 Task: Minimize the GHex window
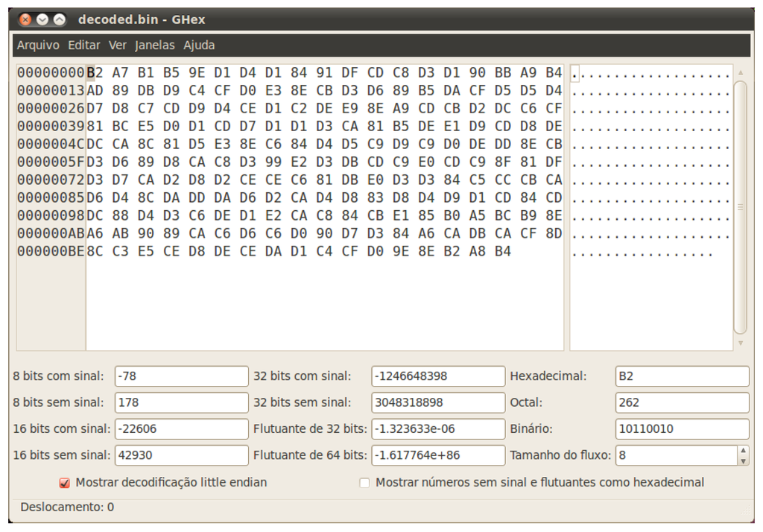click(x=42, y=19)
